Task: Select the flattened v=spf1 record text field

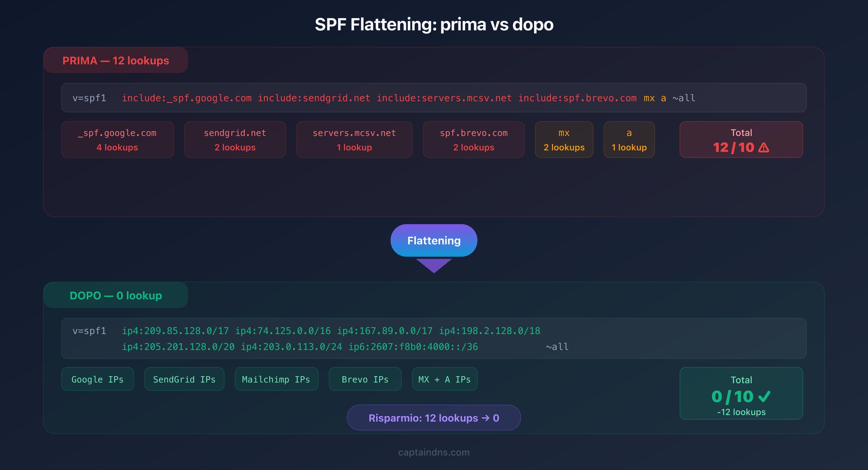Action: (x=434, y=339)
